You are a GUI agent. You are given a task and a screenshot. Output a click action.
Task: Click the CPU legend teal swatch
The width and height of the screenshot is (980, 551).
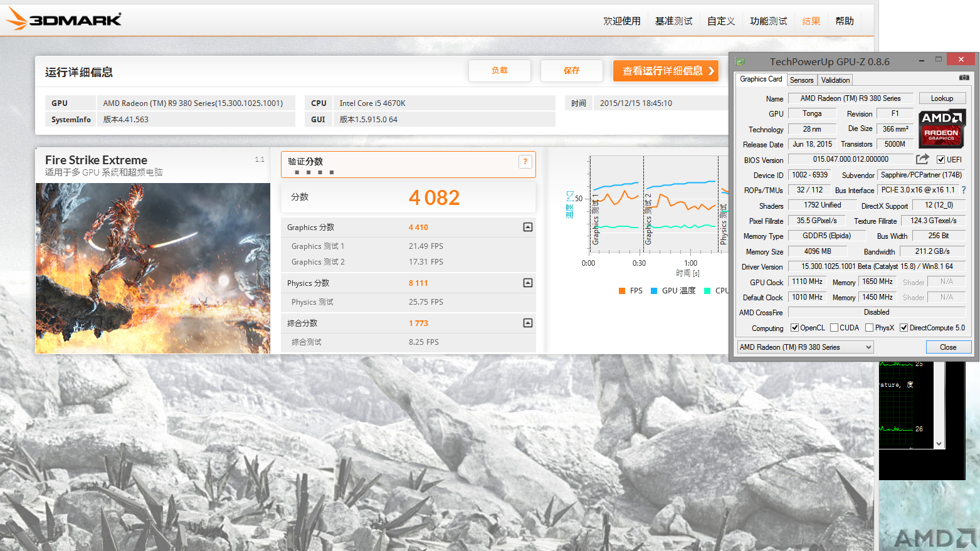pyautogui.click(x=707, y=291)
